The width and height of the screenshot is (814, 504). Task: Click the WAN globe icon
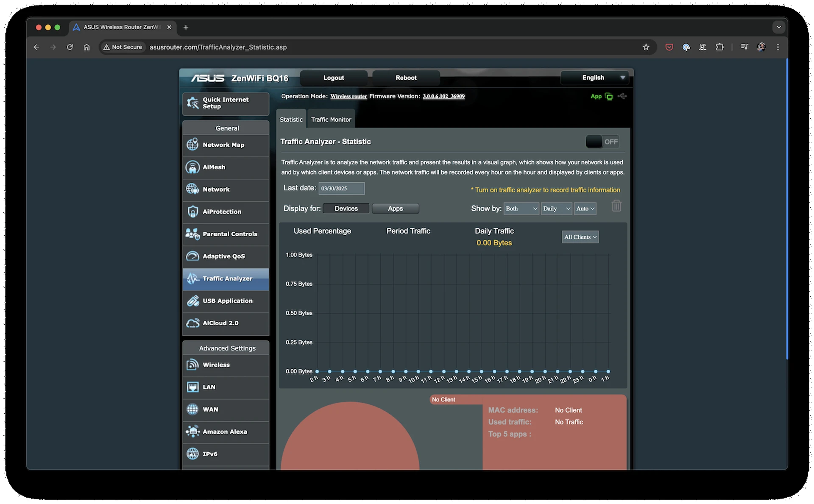[x=192, y=409]
